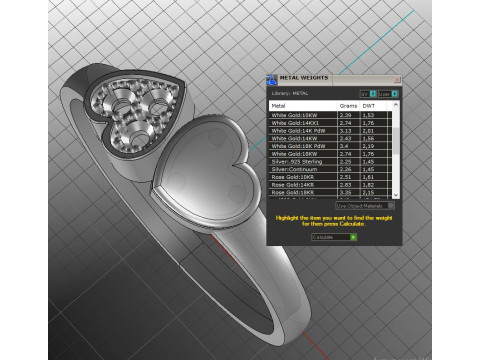Click the Grams column header
This screenshot has height=360, width=480.
coord(348,106)
